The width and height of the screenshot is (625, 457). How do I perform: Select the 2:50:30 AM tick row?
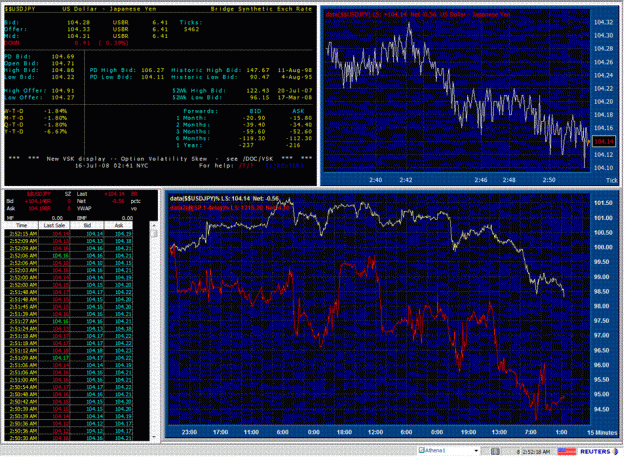[69, 438]
